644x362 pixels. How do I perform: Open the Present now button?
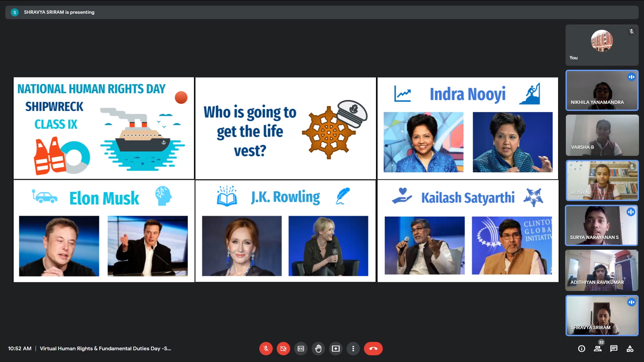(336, 349)
